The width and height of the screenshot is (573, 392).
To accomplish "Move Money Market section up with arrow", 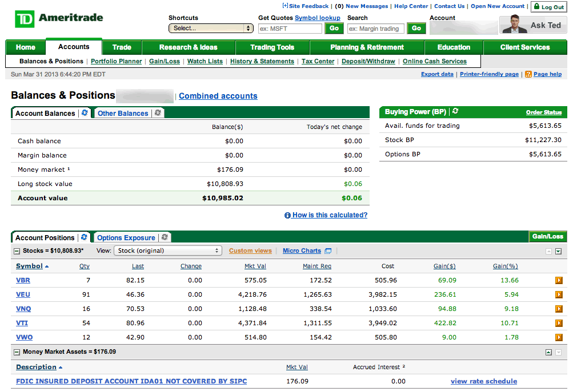I will click(548, 352).
